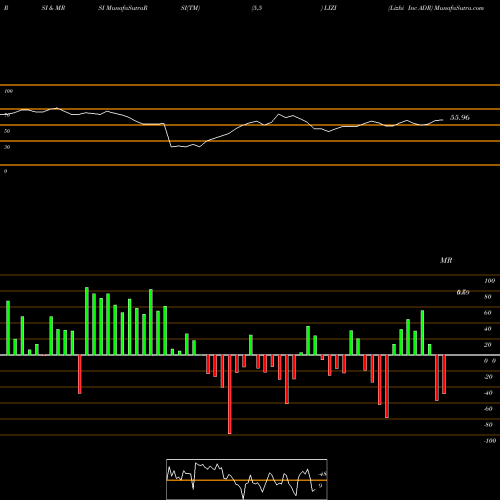Click the -60 label on MR axis
Screen dimensions: 500x500
coord(488,409)
